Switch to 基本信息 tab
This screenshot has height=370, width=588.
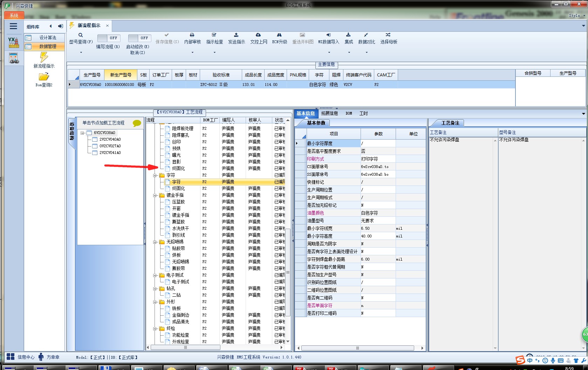pyautogui.click(x=306, y=114)
